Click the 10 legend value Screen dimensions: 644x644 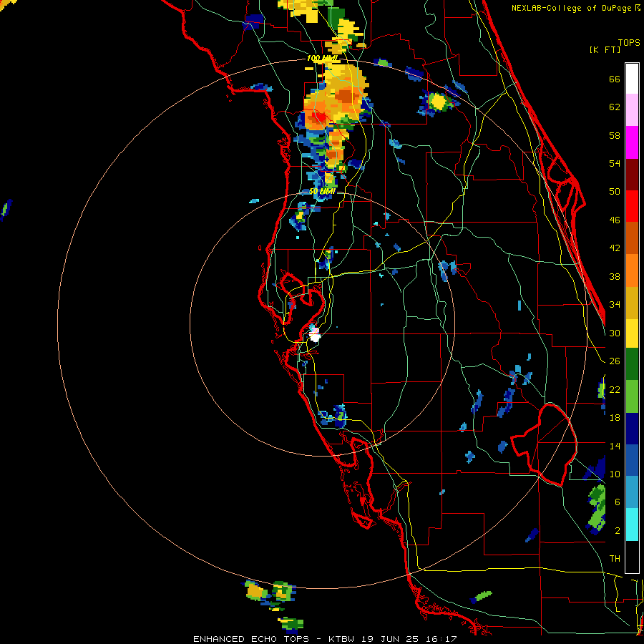[x=615, y=474]
